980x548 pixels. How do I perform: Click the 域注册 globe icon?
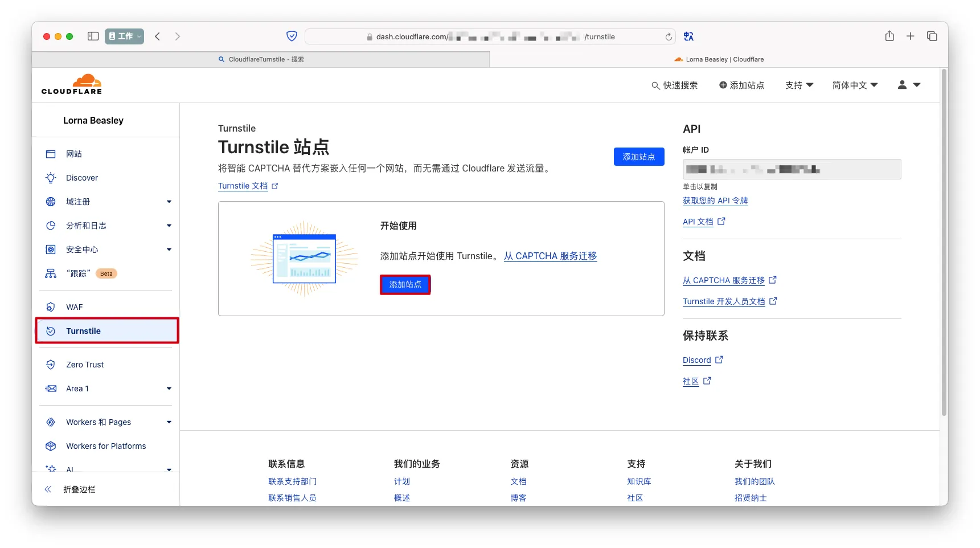point(51,202)
